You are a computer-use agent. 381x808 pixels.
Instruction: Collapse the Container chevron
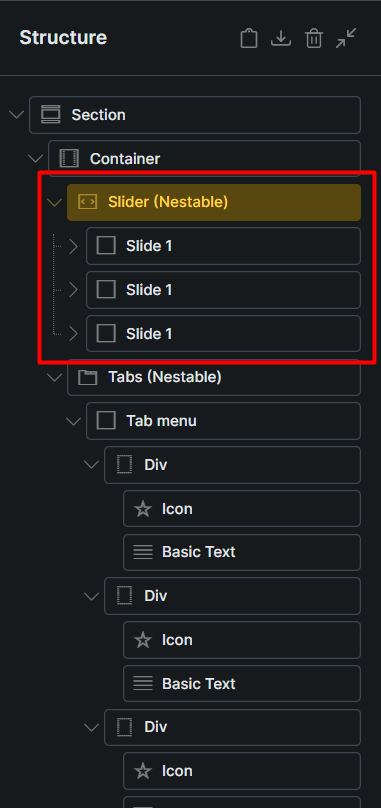36,158
